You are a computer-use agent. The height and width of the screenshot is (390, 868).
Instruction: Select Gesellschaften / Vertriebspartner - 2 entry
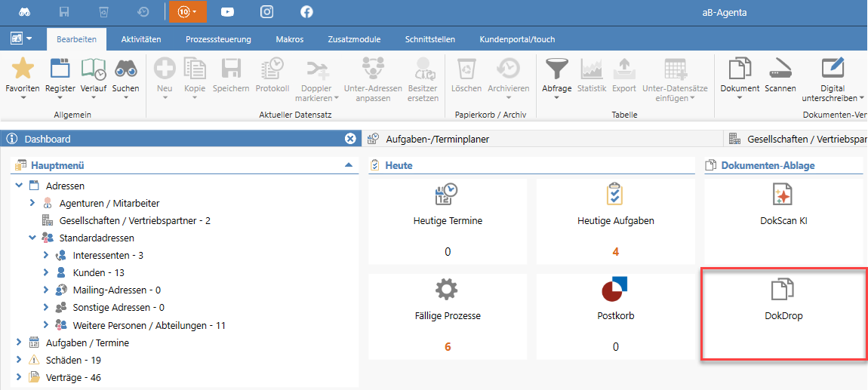[x=134, y=221]
